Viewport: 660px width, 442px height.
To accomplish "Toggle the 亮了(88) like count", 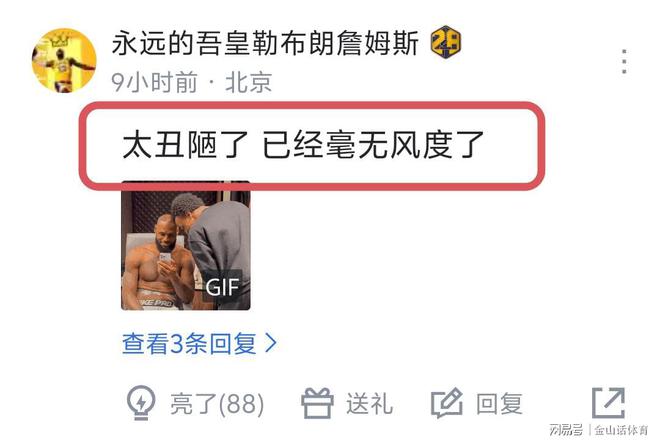I will coord(217,404).
